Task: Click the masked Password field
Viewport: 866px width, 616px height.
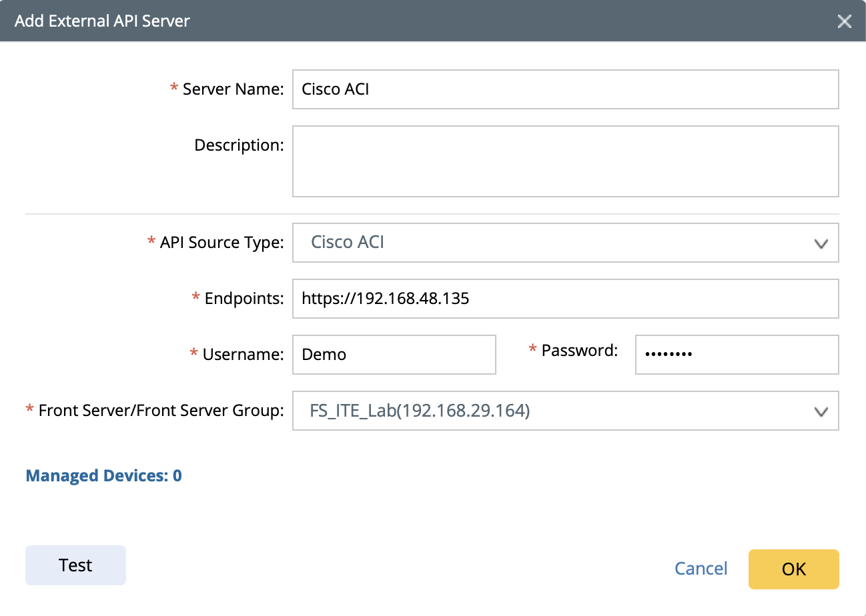Action: (x=737, y=354)
